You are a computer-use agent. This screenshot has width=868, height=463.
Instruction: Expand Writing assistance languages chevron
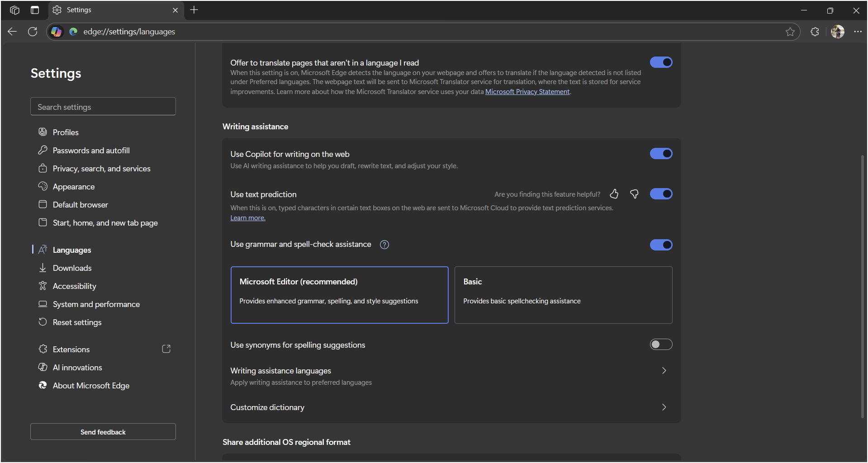664,371
